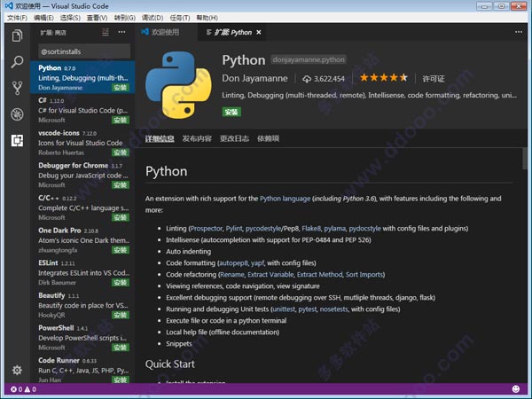Install the Beautify extension

121,315
